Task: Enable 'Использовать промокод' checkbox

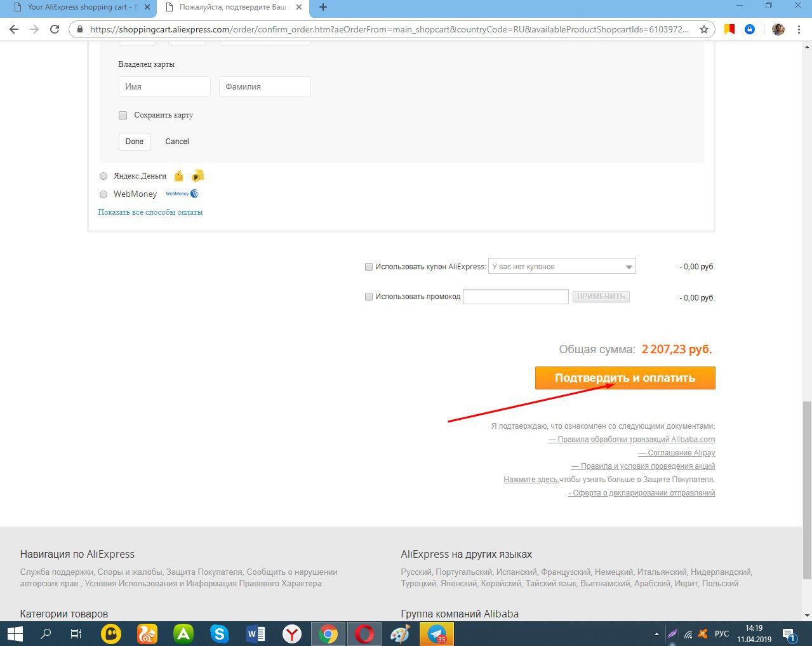Action: pyautogui.click(x=369, y=297)
